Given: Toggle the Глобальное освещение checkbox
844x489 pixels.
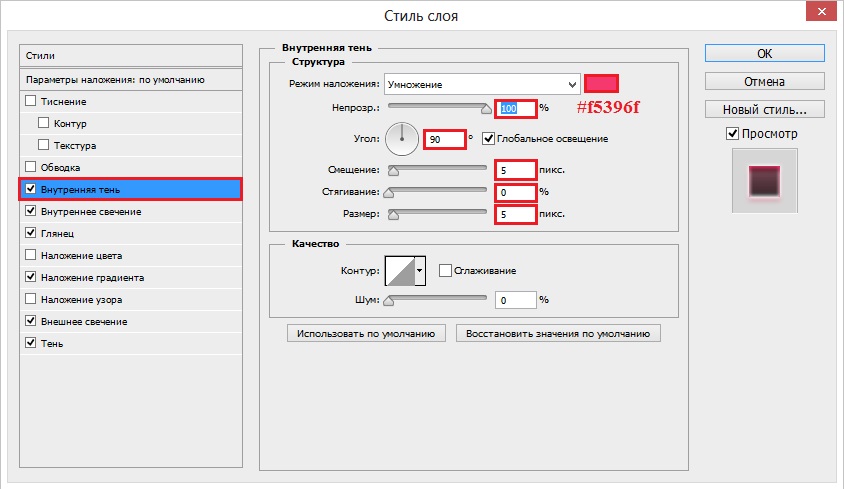Looking at the screenshot, I should [488, 138].
